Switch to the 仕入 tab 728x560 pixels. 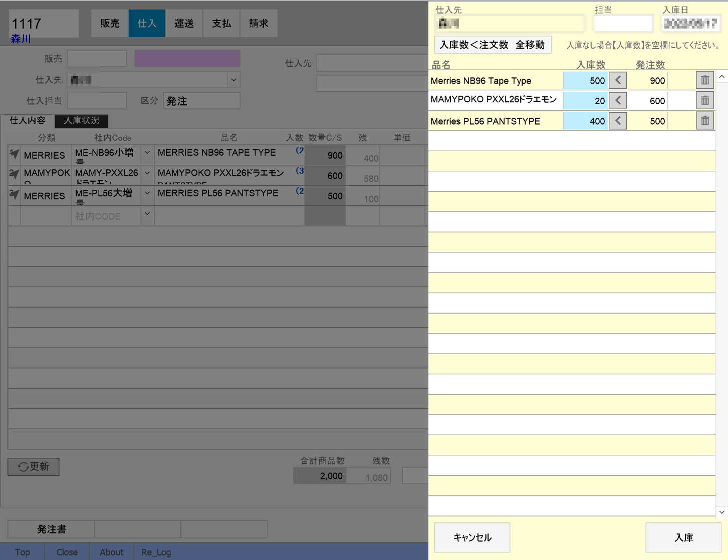click(147, 24)
